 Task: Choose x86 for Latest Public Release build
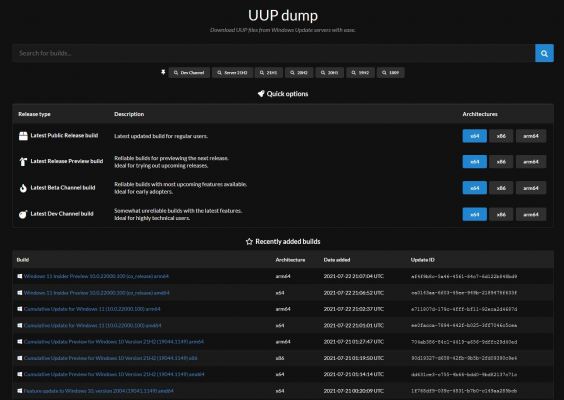point(501,136)
